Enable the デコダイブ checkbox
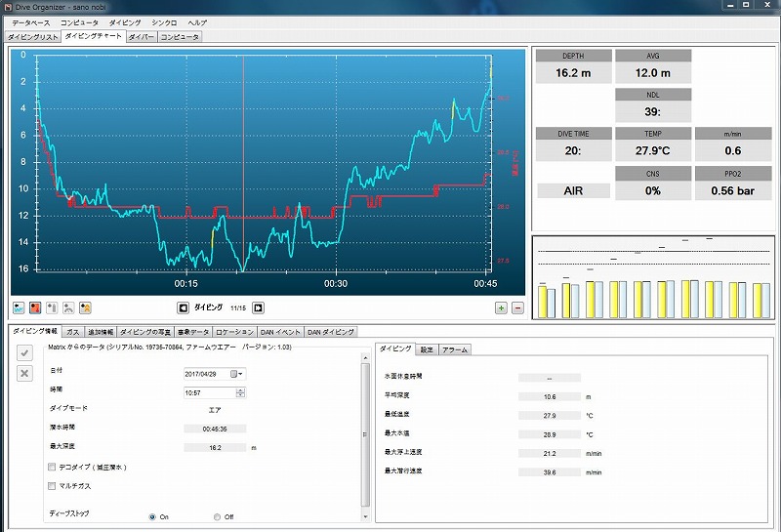 [52, 467]
